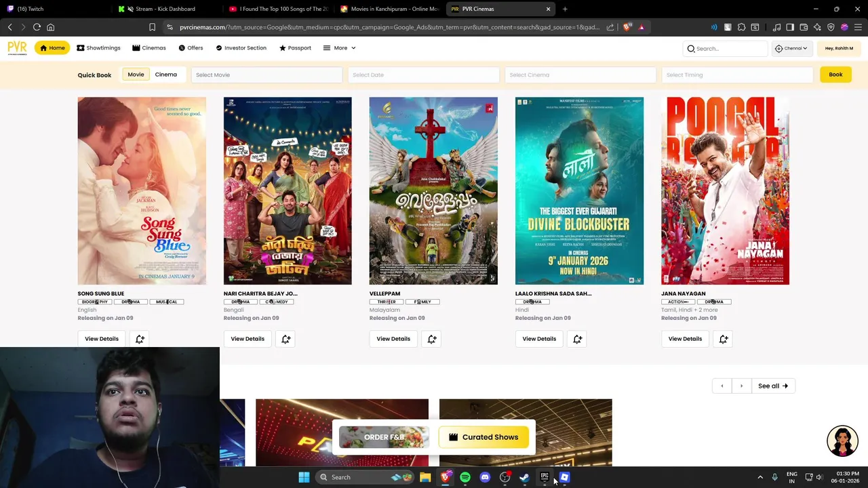This screenshot has width=868, height=488.
Task: Toggle the browser sidebar panel
Action: click(790, 27)
